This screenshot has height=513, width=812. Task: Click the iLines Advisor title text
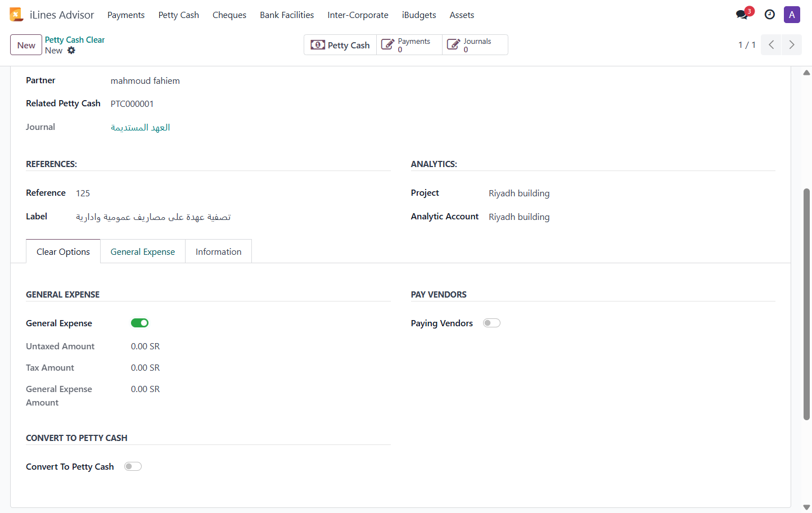tap(62, 15)
